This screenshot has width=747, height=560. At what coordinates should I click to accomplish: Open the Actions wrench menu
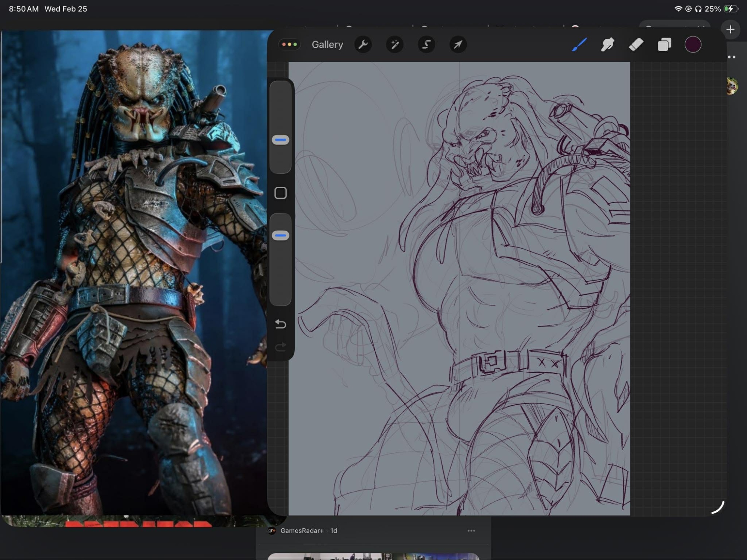(x=363, y=45)
